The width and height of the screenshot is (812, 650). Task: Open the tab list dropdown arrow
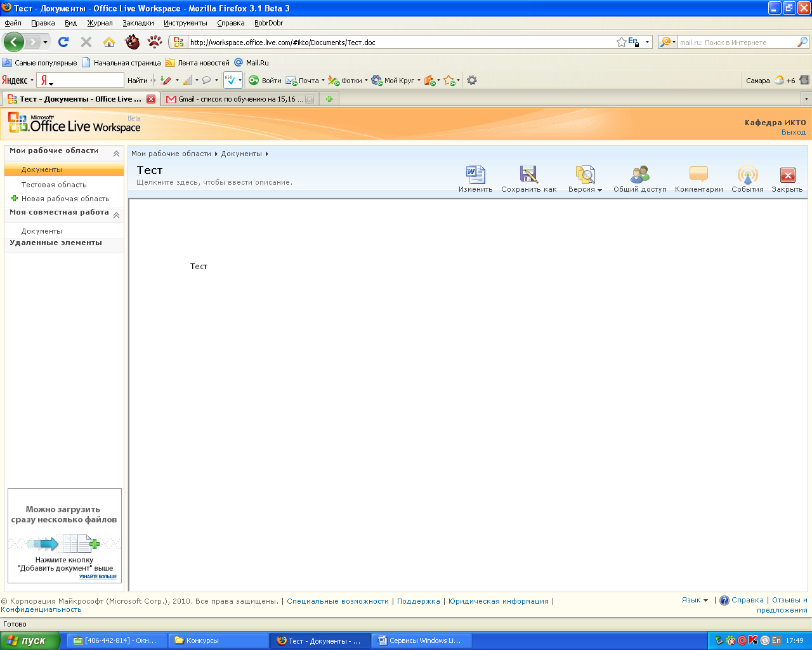click(806, 99)
